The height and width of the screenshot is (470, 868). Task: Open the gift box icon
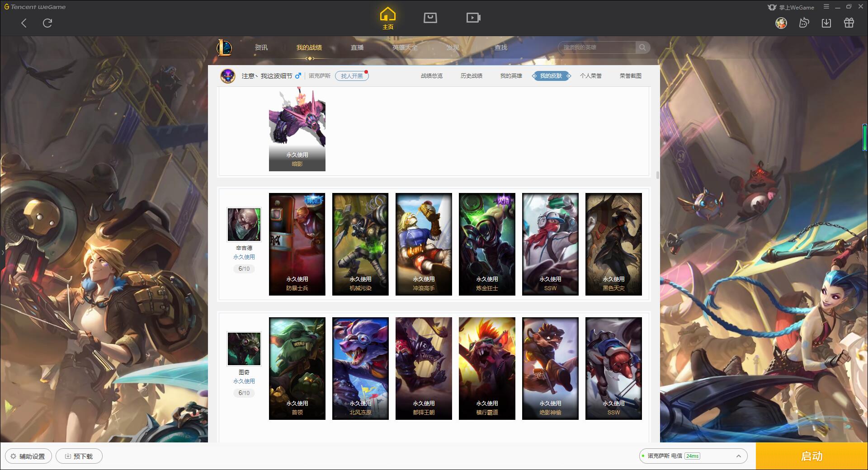[x=849, y=23]
